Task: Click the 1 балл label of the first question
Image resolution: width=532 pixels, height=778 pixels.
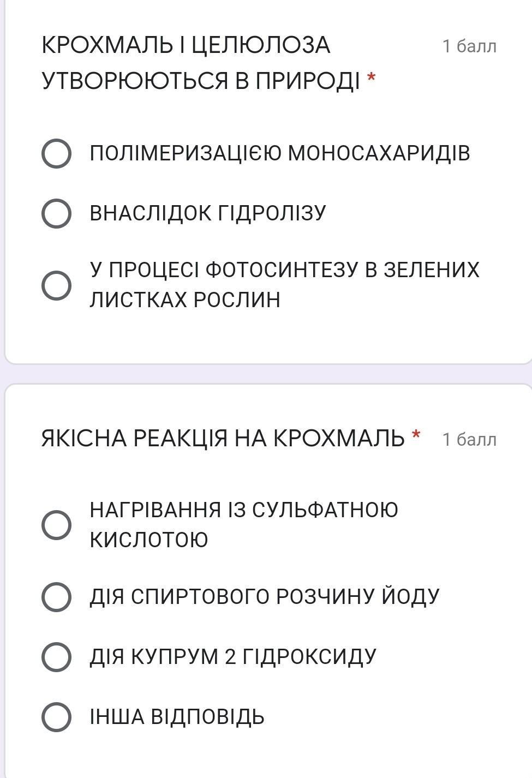Action: pyautogui.click(x=469, y=46)
